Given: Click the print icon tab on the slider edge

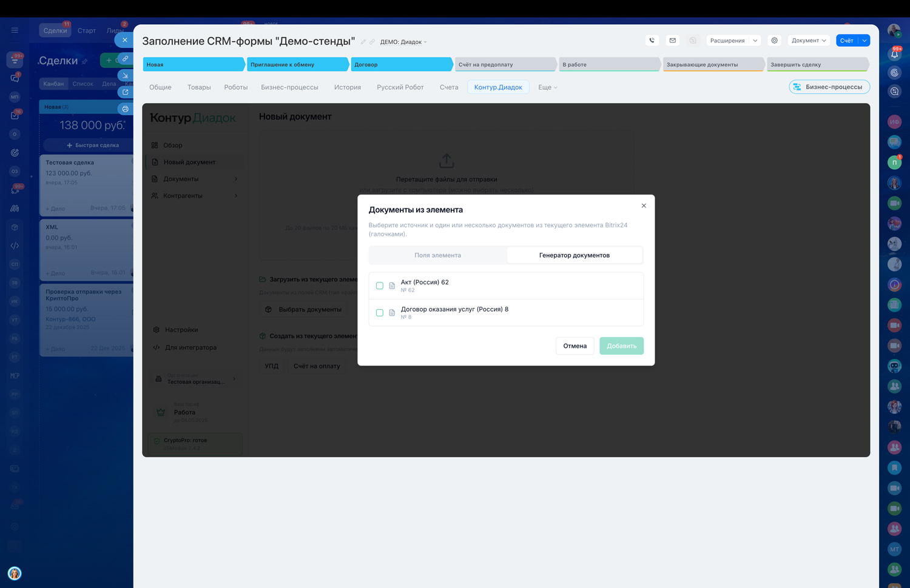Looking at the screenshot, I should 125,109.
